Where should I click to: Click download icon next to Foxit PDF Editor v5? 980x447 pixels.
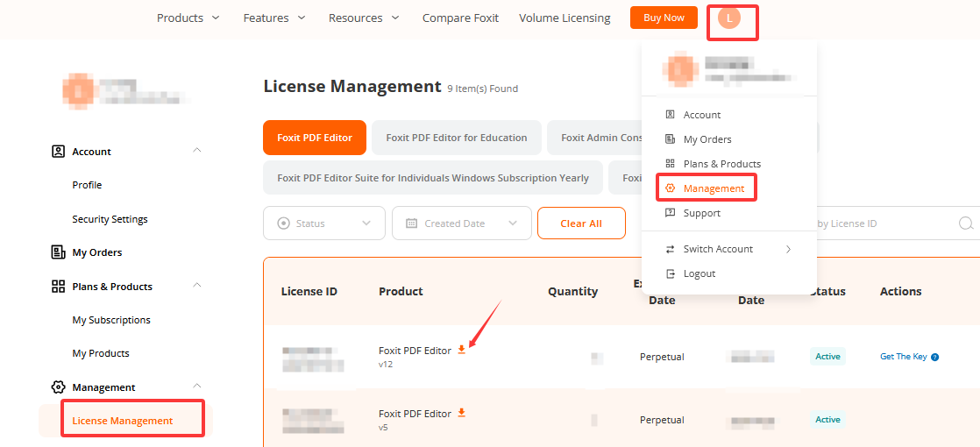[x=461, y=413]
